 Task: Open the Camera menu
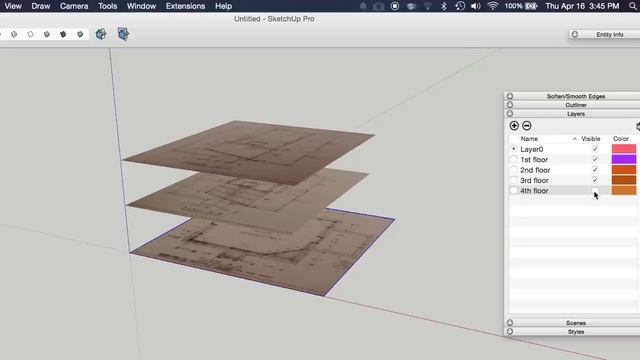click(x=74, y=6)
